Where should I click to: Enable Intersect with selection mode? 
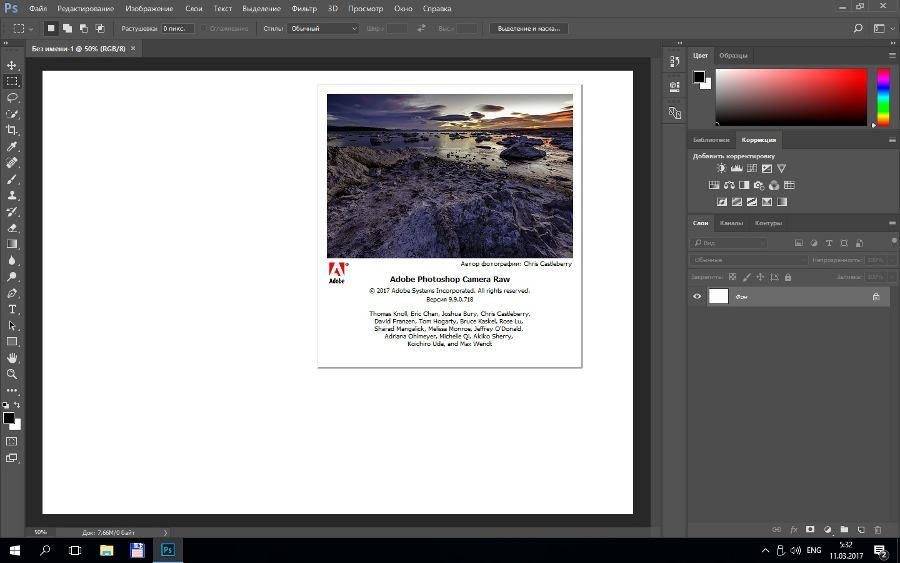pos(100,28)
